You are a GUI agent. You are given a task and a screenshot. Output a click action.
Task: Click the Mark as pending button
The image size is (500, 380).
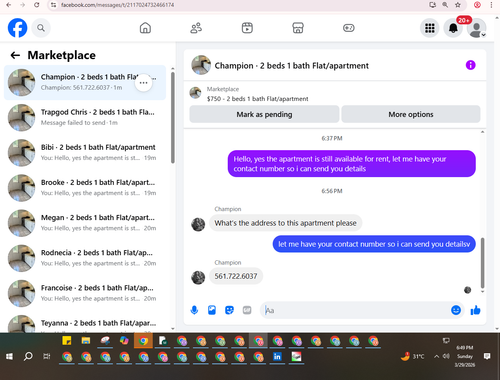tap(264, 114)
